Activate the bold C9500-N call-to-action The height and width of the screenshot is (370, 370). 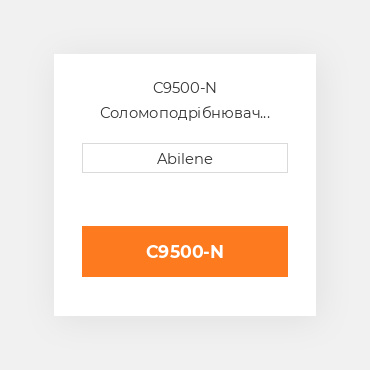click(185, 251)
